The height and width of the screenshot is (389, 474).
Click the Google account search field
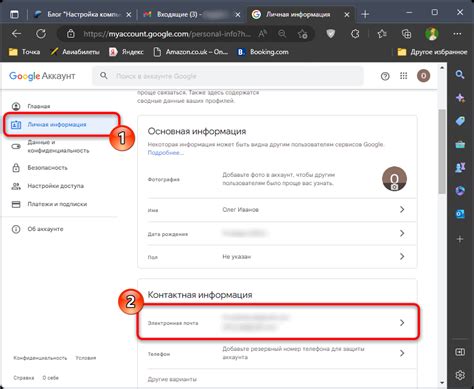pos(228,76)
